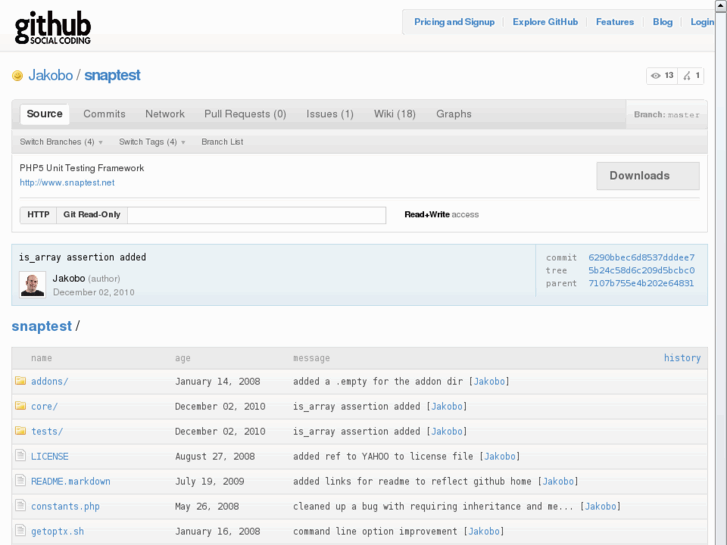Click Jakobo author link in addons row
The height and width of the screenshot is (545, 727).
pos(489,381)
